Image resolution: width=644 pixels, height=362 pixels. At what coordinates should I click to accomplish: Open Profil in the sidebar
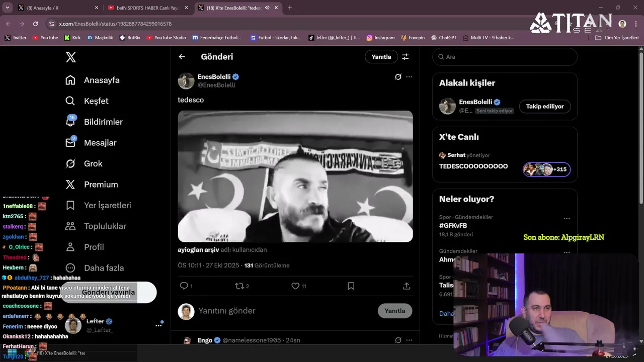pyautogui.click(x=85, y=247)
